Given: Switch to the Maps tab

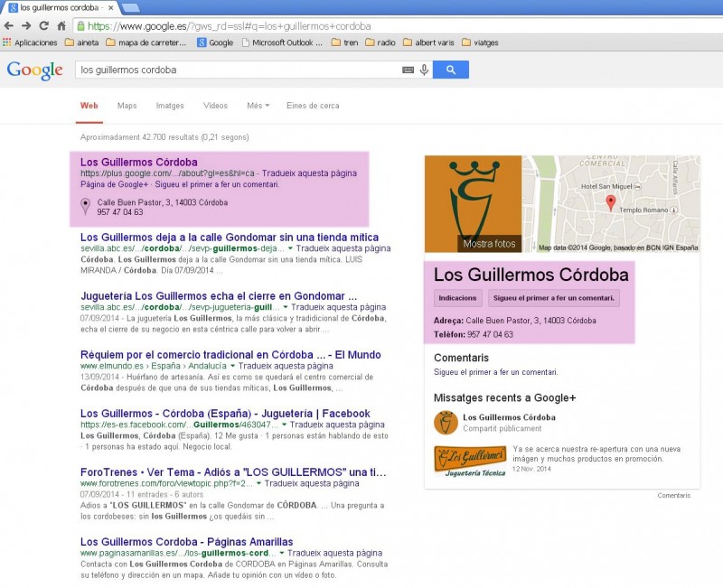Looking at the screenshot, I should coord(127,106).
